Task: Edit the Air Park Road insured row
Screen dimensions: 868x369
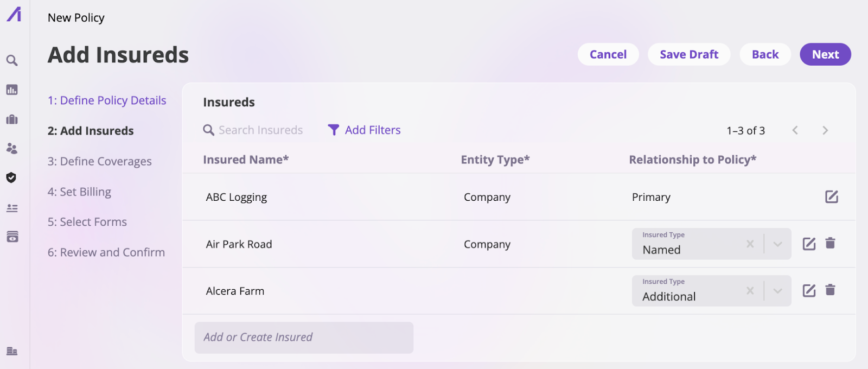Action: point(809,244)
